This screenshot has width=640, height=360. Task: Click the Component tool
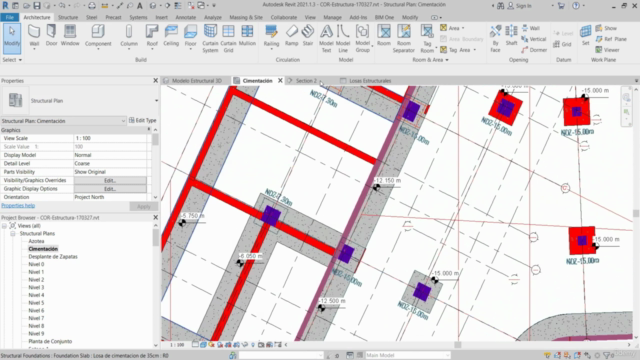[x=98, y=36]
